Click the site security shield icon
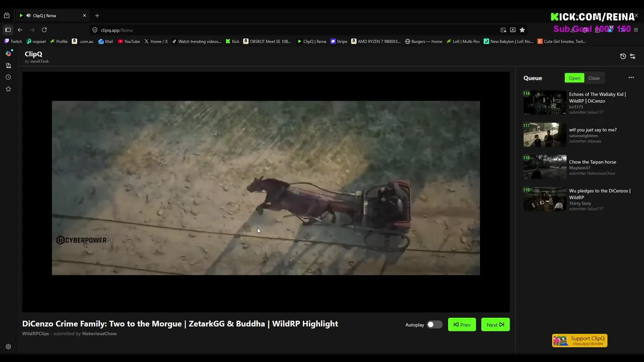Image resolution: width=644 pixels, height=362 pixels. coord(95,30)
